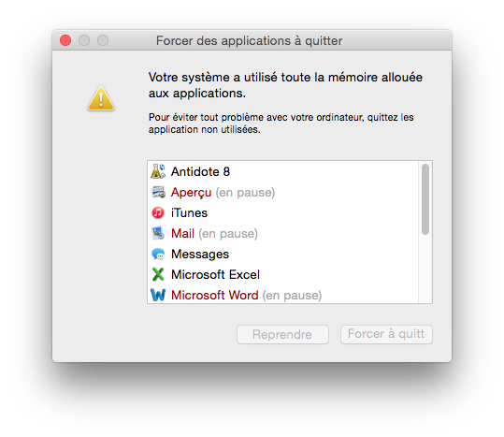Select Messages in the application list
504x437 pixels.
coord(282,254)
